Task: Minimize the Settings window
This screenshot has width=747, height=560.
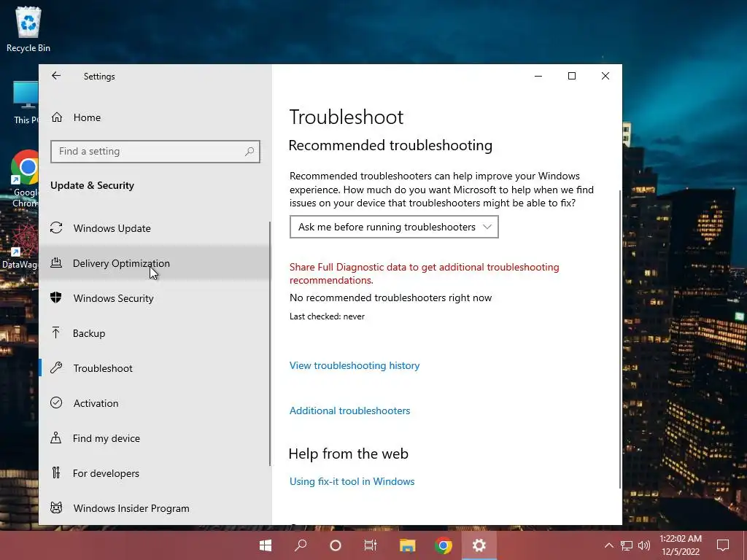Action: pos(538,76)
